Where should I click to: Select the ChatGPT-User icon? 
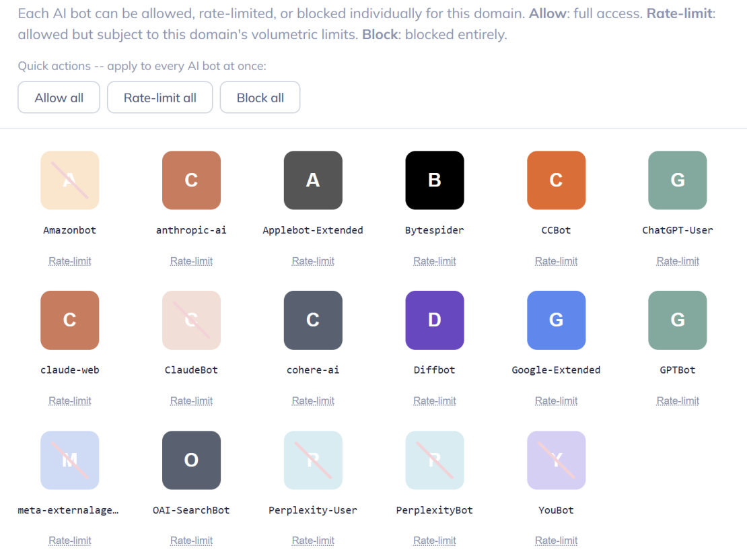click(x=678, y=180)
